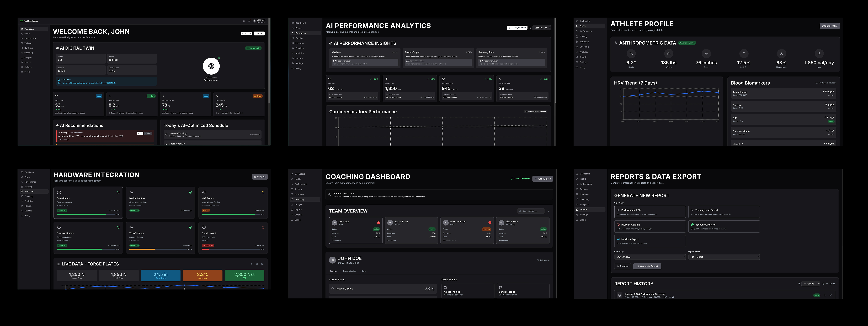Screen dimensions: 868x326
Task: Expand the All Reports filter dropdown
Action: pos(810,283)
